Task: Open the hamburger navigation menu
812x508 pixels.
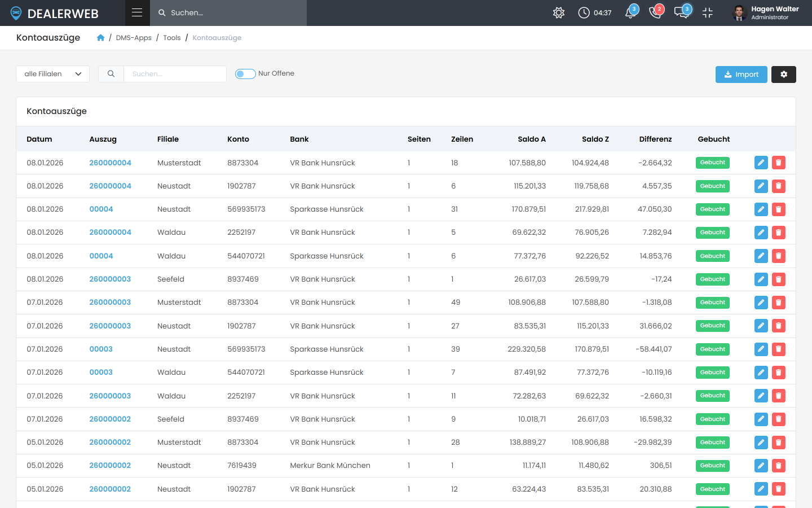Action: 137,12
